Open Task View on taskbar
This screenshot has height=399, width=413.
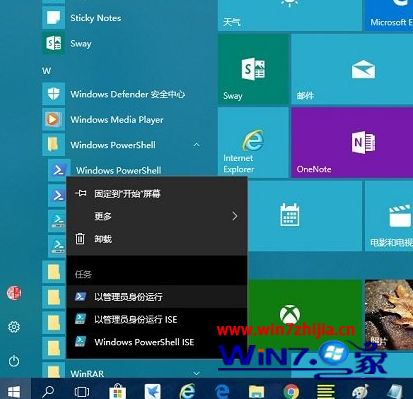[82, 392]
